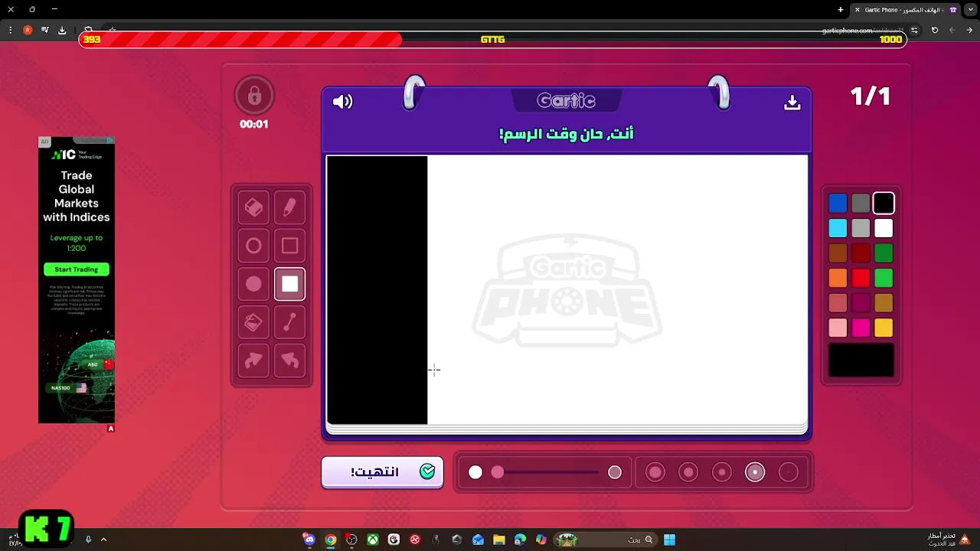Open the Windows Start menu

670,540
